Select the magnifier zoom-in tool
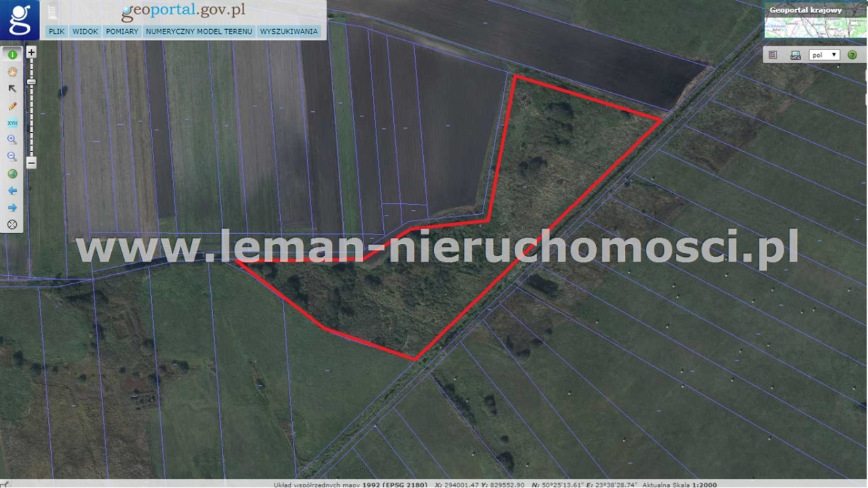Viewport: 868px width, 488px height. [12, 140]
